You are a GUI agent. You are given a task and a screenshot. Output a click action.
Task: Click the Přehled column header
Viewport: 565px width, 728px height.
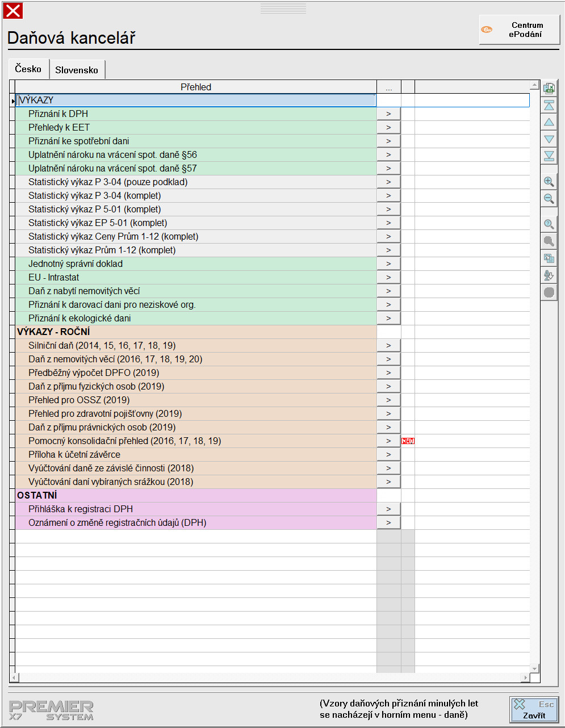[196, 87]
